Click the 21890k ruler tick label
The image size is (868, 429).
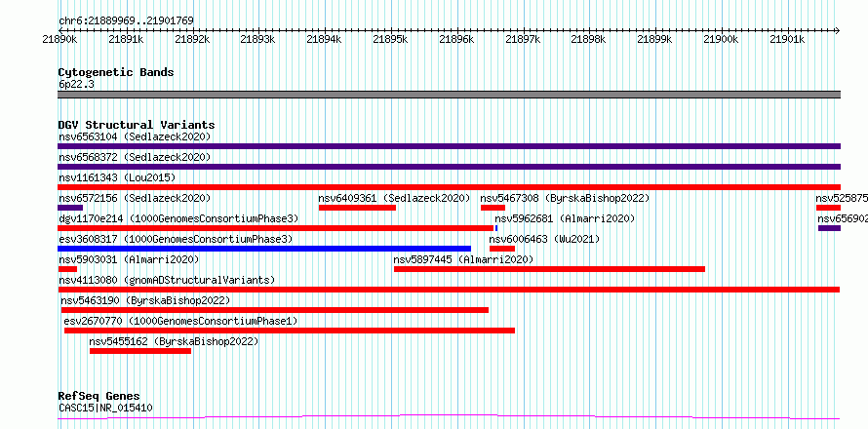click(59, 39)
